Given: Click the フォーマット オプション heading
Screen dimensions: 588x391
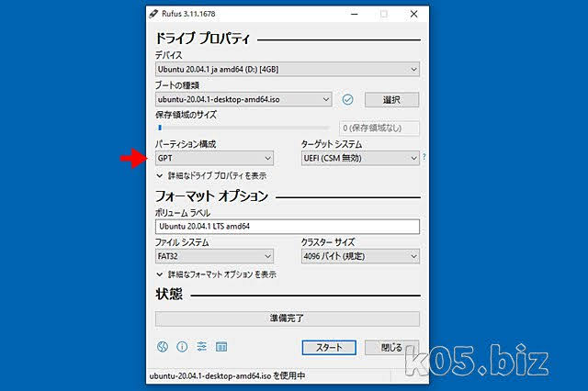Looking at the screenshot, I should 212,195.
